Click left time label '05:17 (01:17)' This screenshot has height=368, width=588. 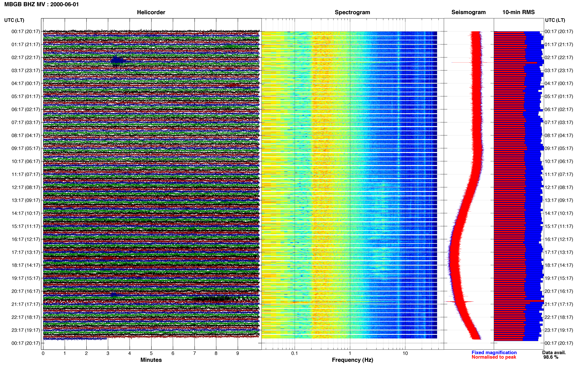point(26,96)
